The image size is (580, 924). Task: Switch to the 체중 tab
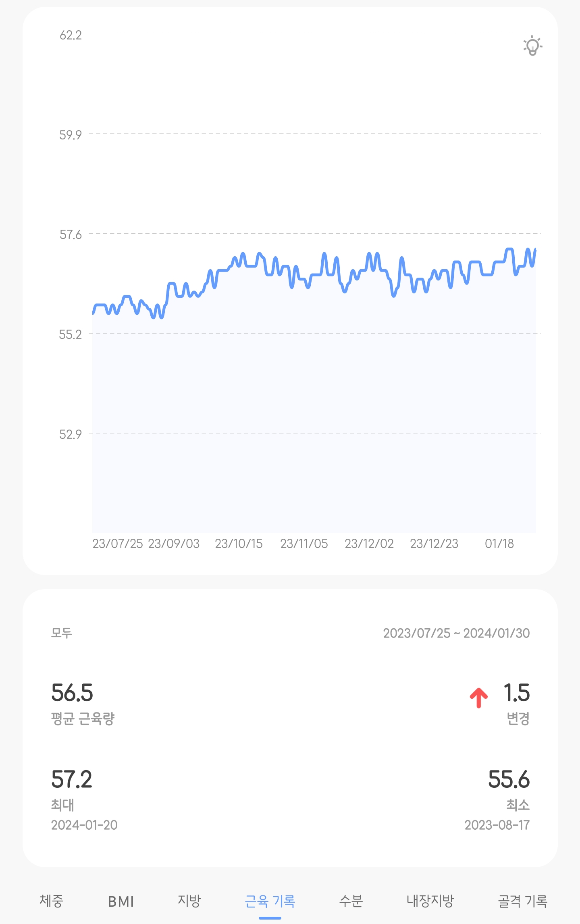click(51, 901)
